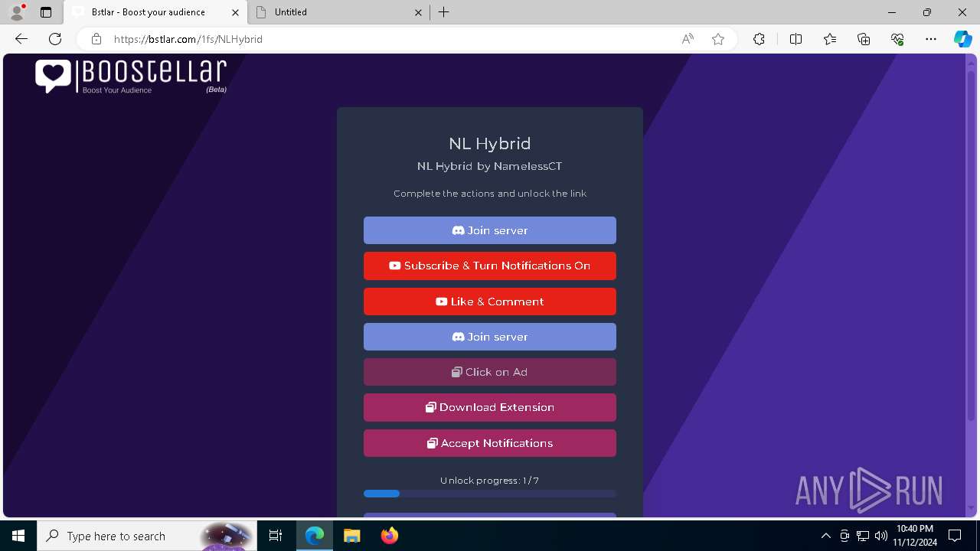
Task: Click the Like & Comment button
Action: point(490,302)
